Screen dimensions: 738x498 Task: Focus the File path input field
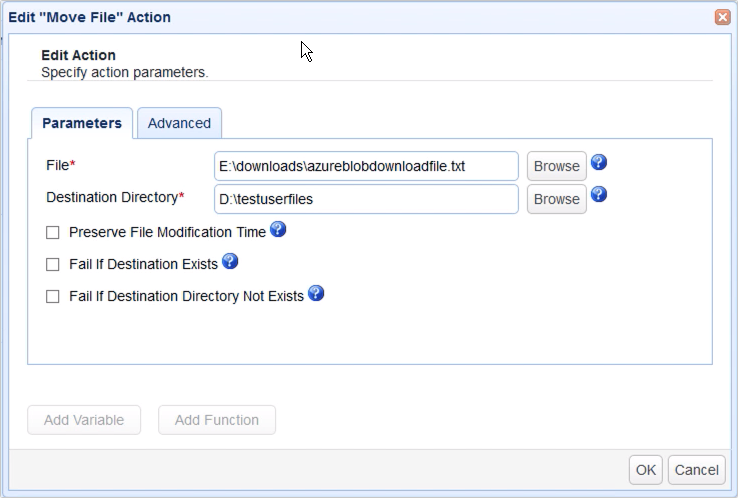[x=366, y=166]
